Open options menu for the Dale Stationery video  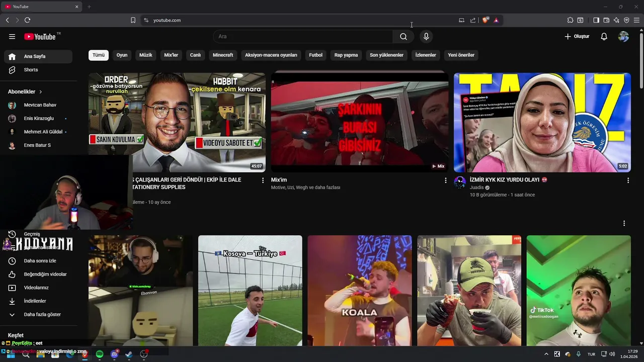pos(263,180)
